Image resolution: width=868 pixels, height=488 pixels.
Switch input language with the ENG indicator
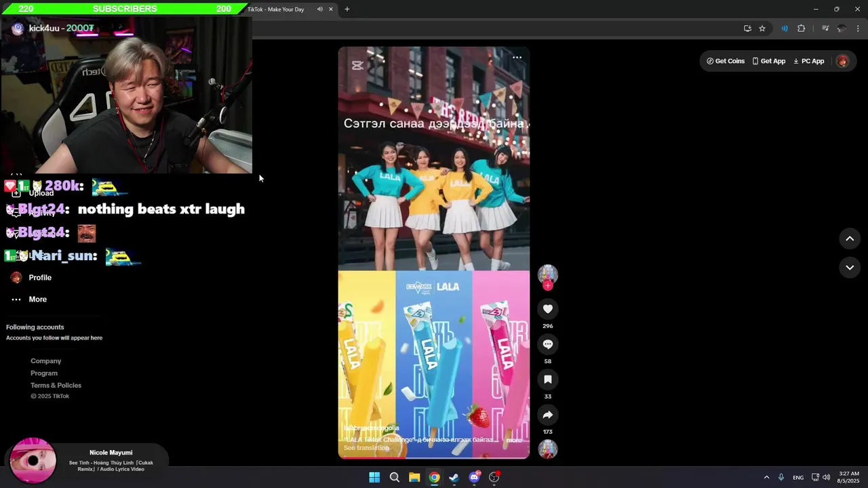pos(798,477)
